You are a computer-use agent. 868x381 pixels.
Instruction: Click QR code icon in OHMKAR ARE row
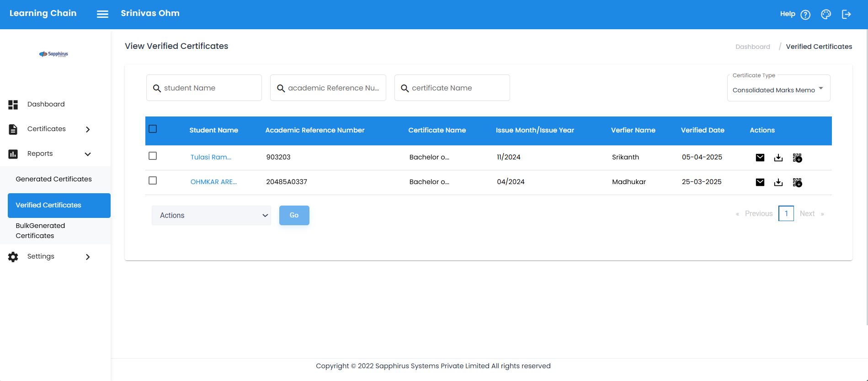(x=797, y=182)
